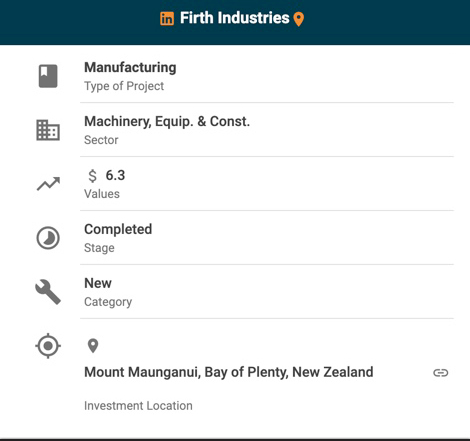Viewport: 470px width, 441px height.
Task: Click the dollar sign symbol
Action: [x=93, y=176]
